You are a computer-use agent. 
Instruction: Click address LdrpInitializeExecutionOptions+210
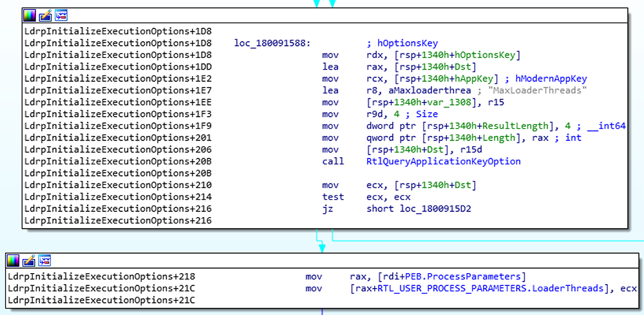[118, 186]
